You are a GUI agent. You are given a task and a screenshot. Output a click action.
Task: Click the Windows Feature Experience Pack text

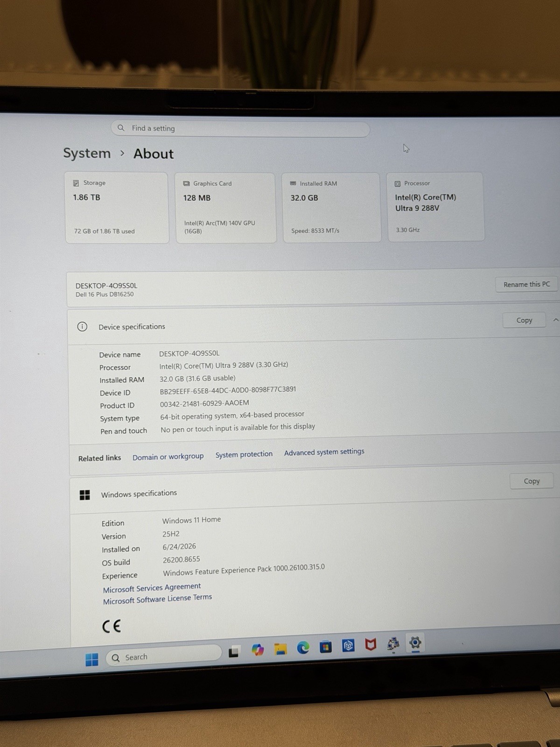click(x=244, y=570)
